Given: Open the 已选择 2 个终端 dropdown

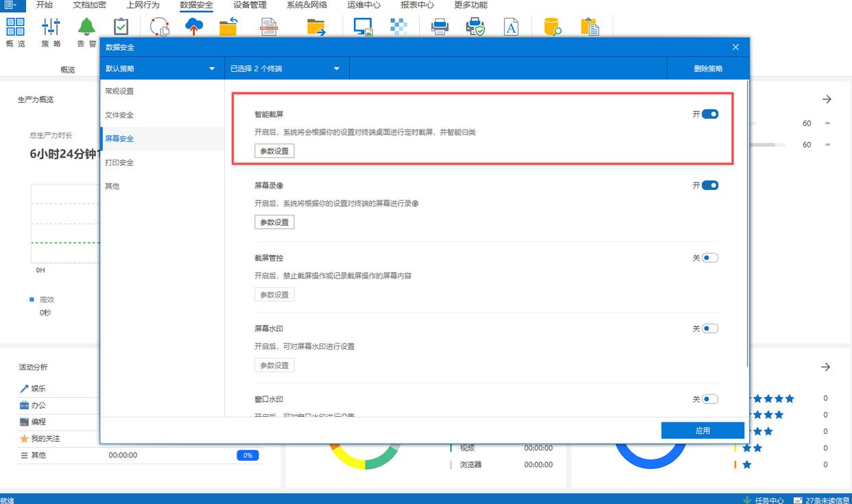Looking at the screenshot, I should coord(286,69).
